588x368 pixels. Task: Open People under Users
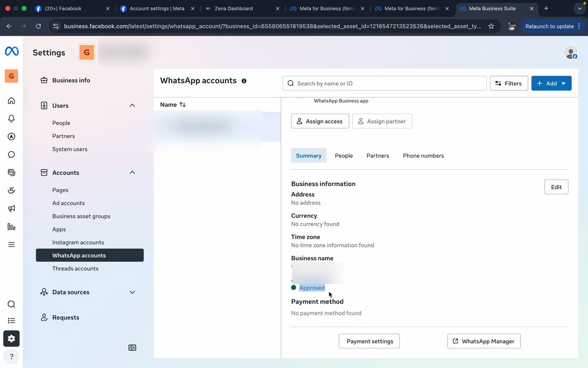[x=61, y=123]
